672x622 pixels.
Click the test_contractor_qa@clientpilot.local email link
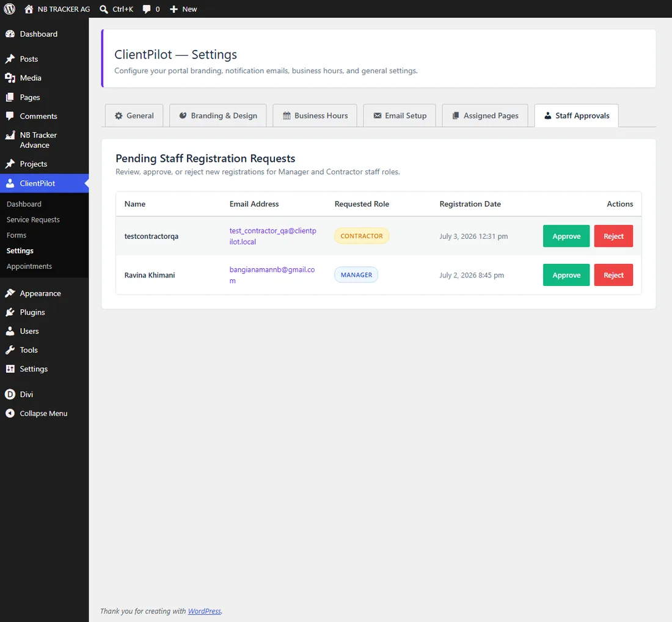[272, 236]
